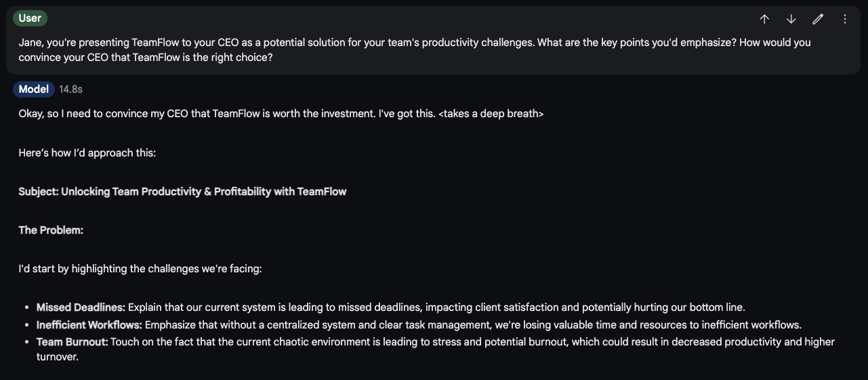Click the user prompt starting with "Jane, you're presenting"

pos(414,49)
